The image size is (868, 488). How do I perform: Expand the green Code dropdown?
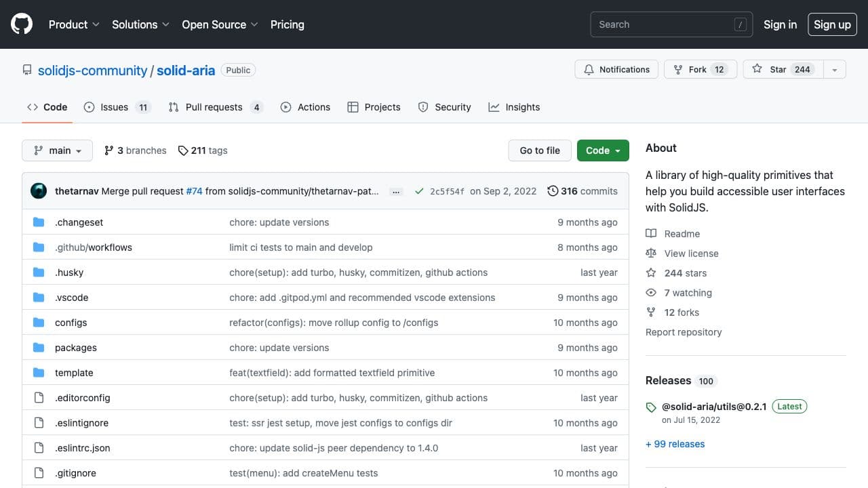tap(603, 150)
